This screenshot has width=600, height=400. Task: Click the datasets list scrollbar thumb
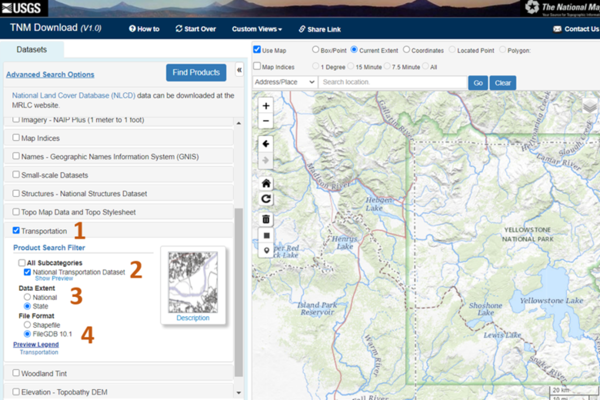(239, 292)
